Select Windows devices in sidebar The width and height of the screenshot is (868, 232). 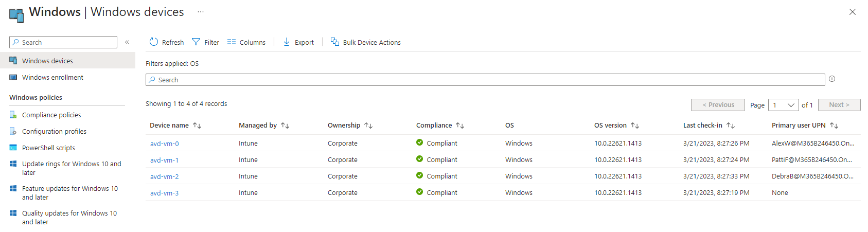point(67,61)
